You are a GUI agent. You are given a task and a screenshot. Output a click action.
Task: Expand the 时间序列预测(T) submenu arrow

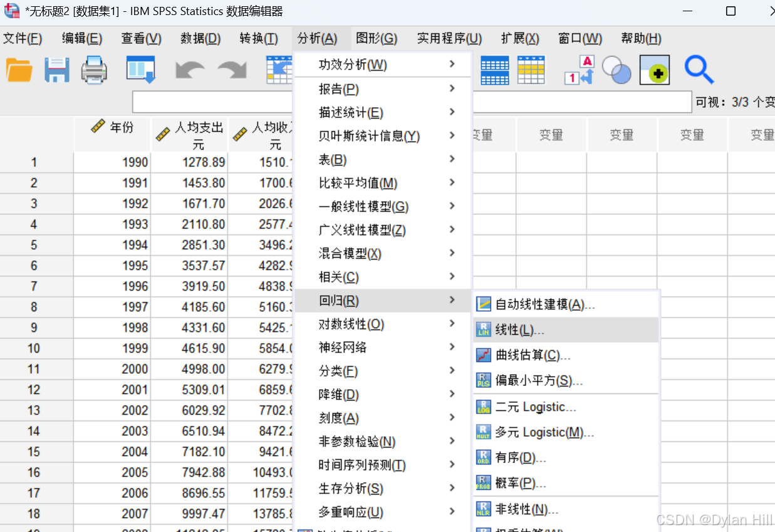pyautogui.click(x=452, y=464)
